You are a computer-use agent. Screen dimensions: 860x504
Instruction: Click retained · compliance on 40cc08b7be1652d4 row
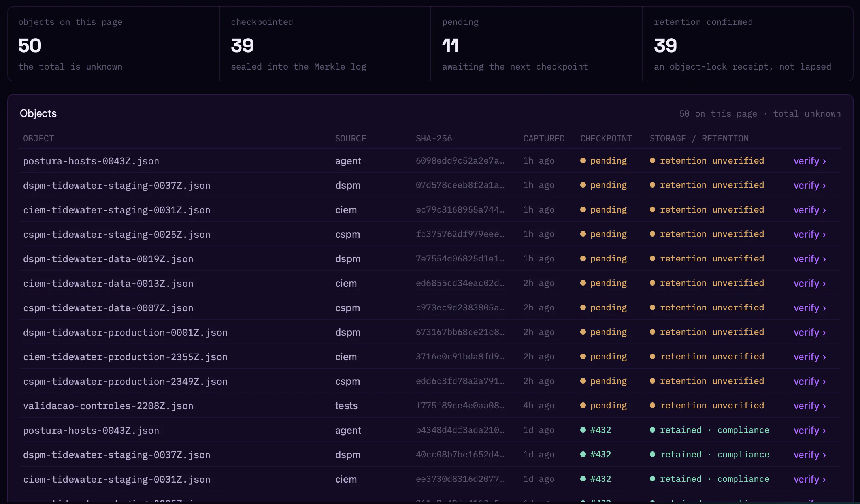[709, 454]
